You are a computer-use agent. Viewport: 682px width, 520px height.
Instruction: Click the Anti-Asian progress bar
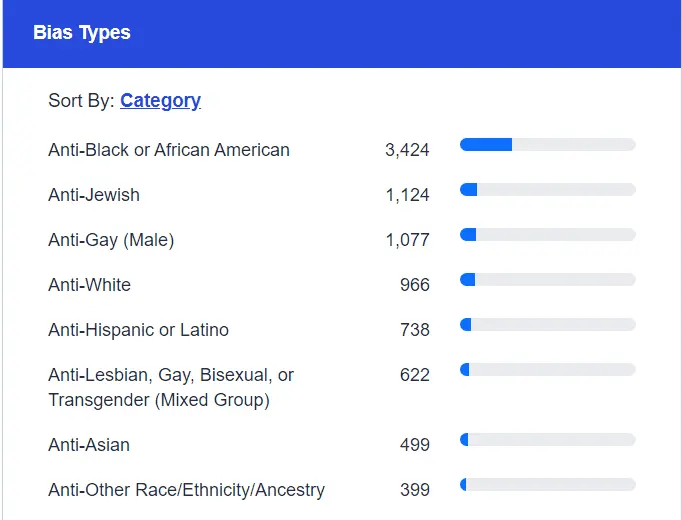click(x=547, y=440)
